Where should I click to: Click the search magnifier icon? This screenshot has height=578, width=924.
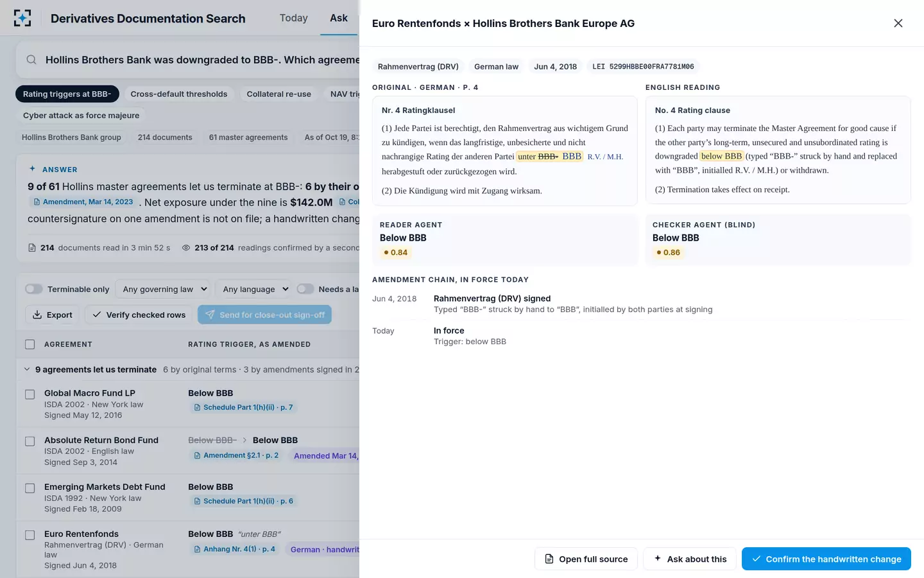tap(31, 60)
